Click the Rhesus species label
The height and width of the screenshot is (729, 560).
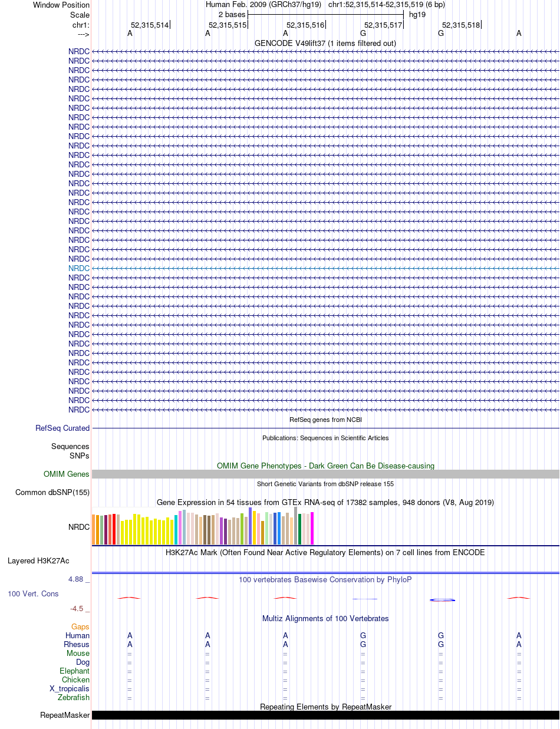coord(77,645)
